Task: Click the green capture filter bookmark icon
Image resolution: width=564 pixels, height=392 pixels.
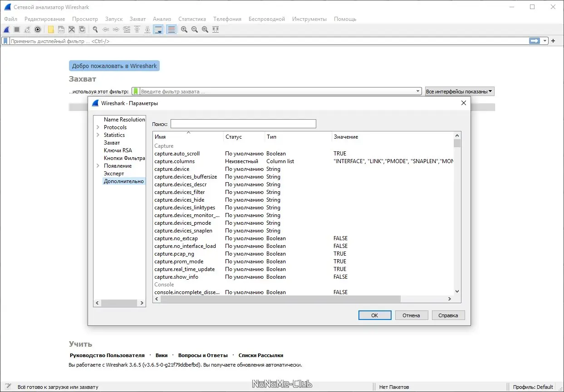Action: click(136, 92)
